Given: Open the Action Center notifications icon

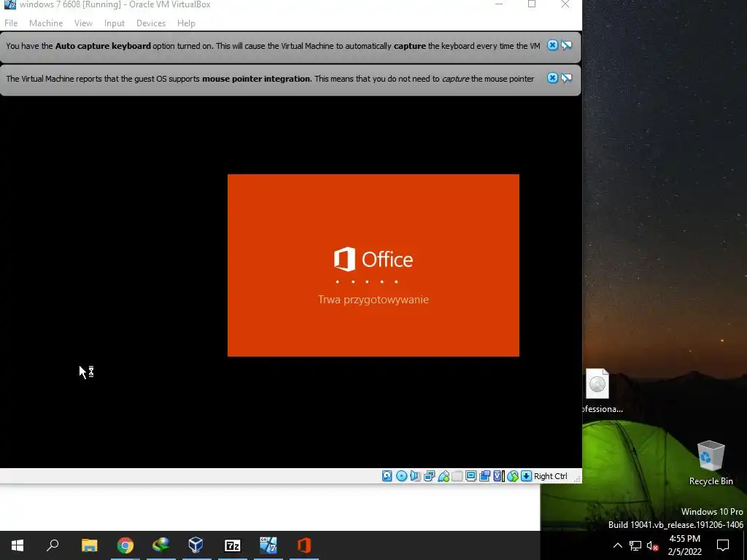Looking at the screenshot, I should [x=723, y=545].
